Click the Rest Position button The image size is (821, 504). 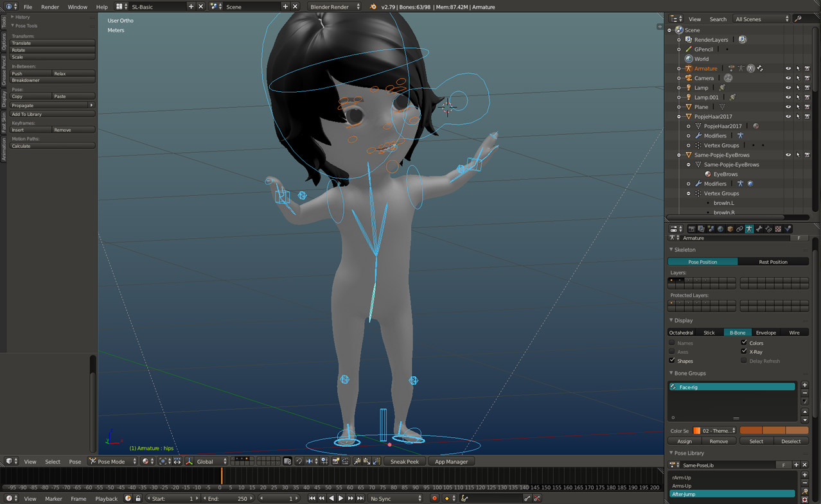coord(773,262)
